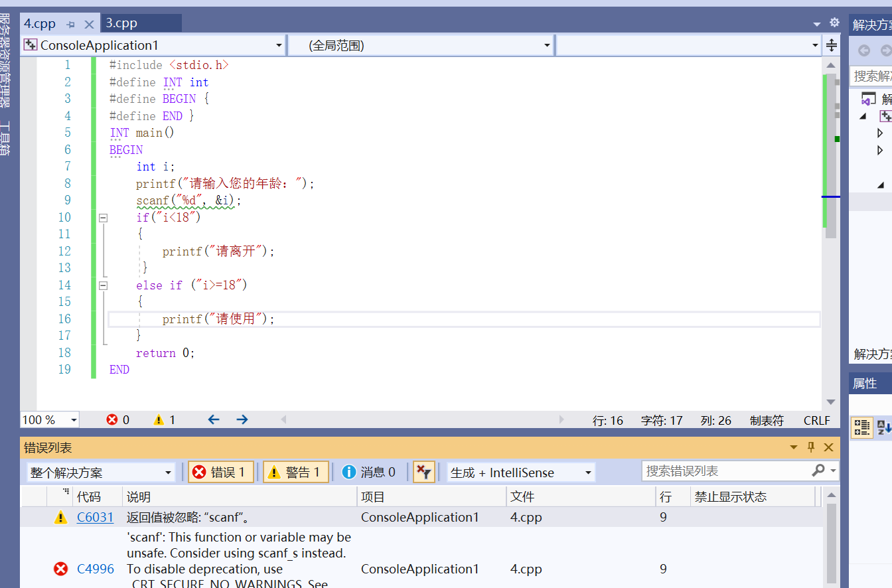Open the 服务器资源管理器 side tab

point(5,60)
